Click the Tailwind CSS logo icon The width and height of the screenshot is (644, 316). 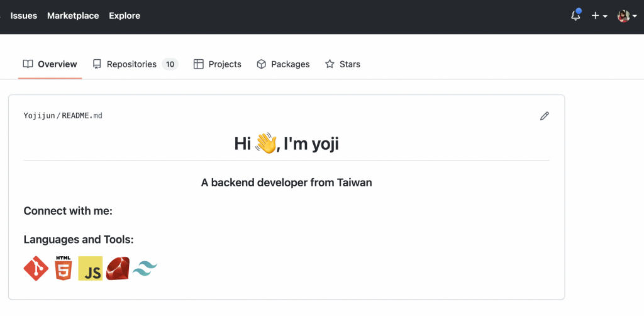(145, 269)
